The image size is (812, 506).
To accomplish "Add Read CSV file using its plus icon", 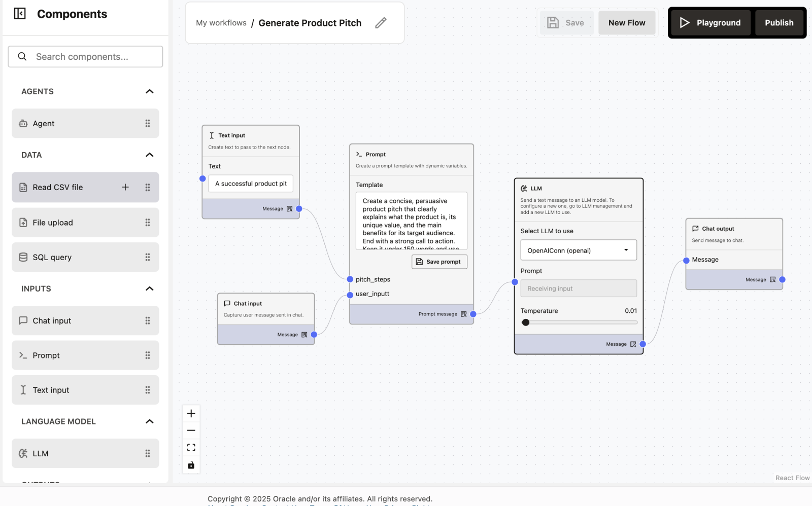I will (125, 187).
